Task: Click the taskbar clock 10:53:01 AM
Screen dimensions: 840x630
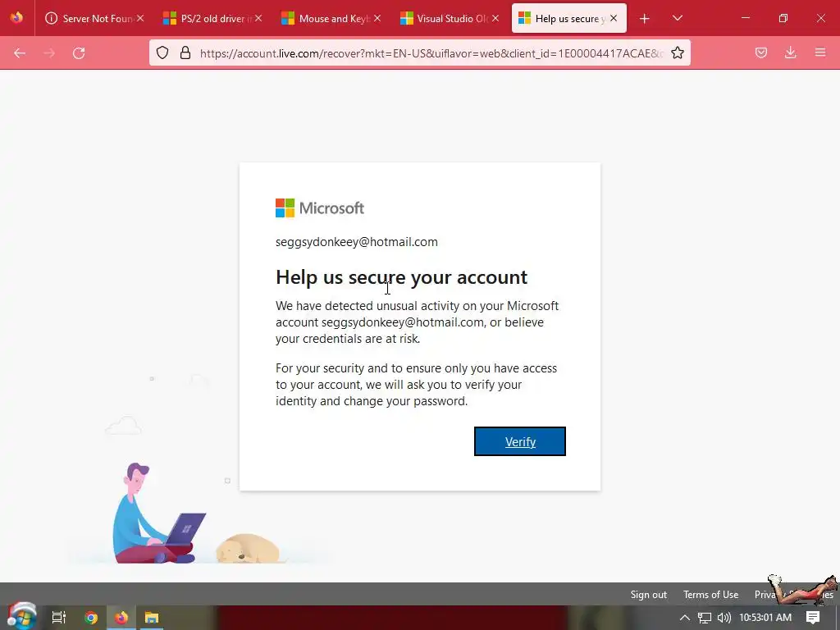Action: point(765,618)
